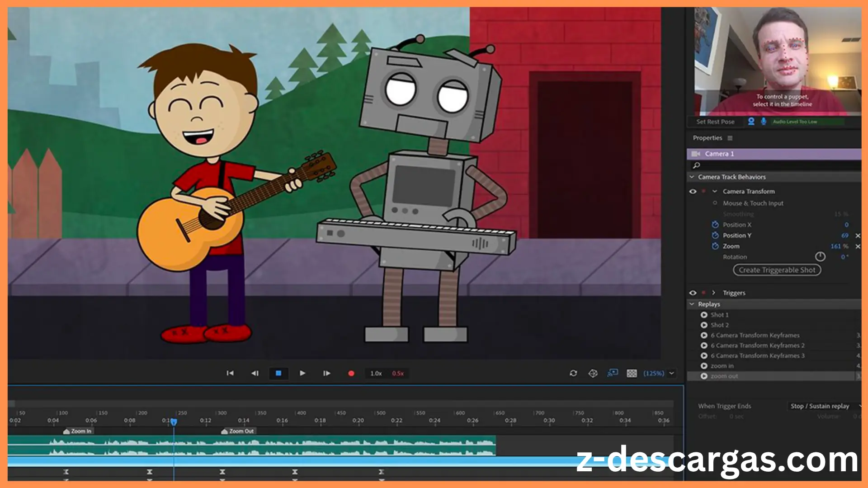This screenshot has width=868, height=488.
Task: Select the 'Shot 1' replay name
Action: (719, 315)
